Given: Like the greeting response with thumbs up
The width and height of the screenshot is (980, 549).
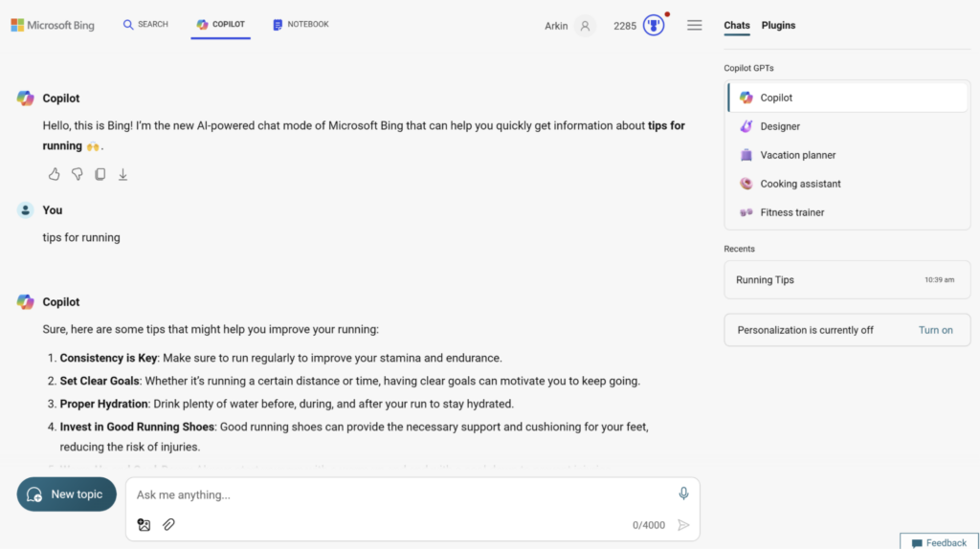Looking at the screenshot, I should tap(55, 174).
